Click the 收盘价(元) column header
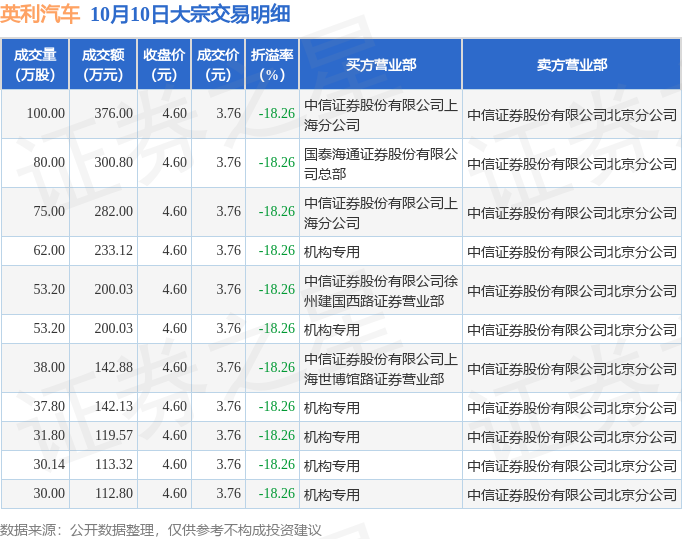The width and height of the screenshot is (682, 539). [x=164, y=64]
